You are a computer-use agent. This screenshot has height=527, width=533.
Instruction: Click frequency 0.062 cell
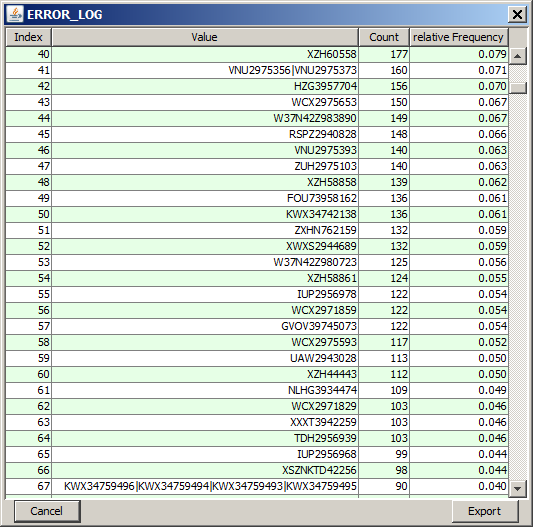[x=459, y=182]
